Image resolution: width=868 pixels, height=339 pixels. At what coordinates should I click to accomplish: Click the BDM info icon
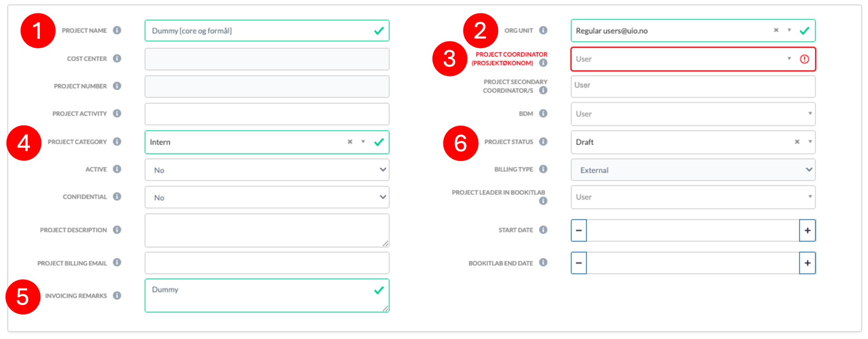pyautogui.click(x=543, y=113)
